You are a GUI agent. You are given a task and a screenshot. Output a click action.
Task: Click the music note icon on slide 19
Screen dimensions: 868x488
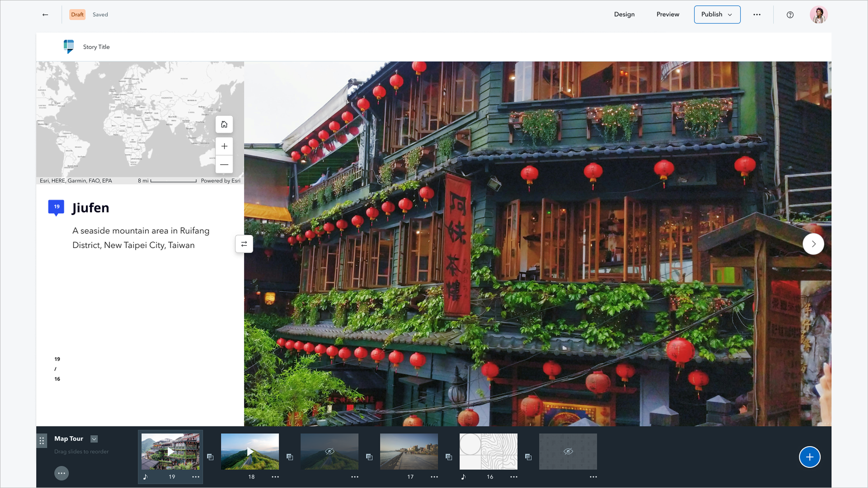click(145, 476)
